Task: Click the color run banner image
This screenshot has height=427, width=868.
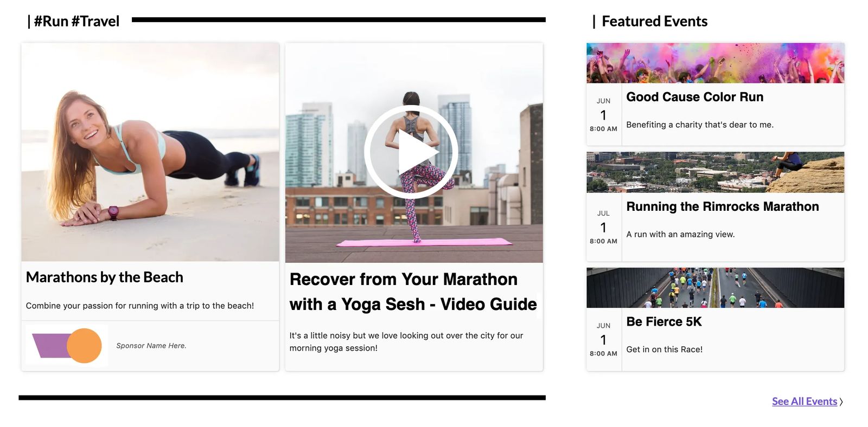Action: point(715,63)
